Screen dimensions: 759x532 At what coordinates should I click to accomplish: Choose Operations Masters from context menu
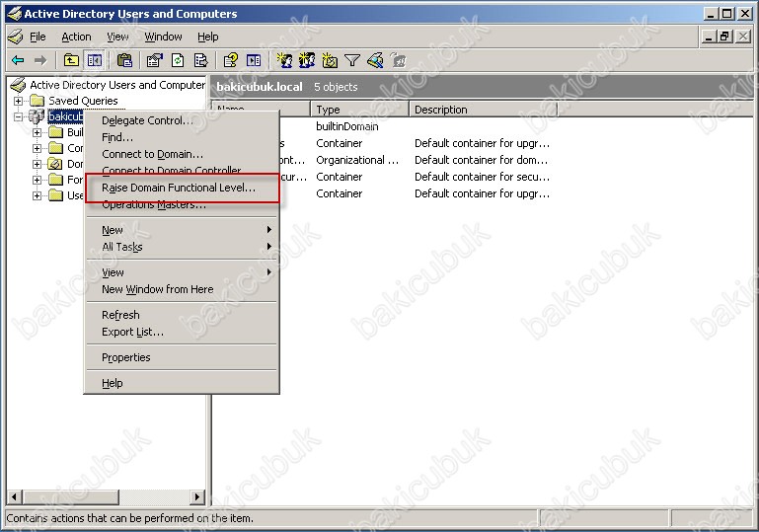point(182,204)
